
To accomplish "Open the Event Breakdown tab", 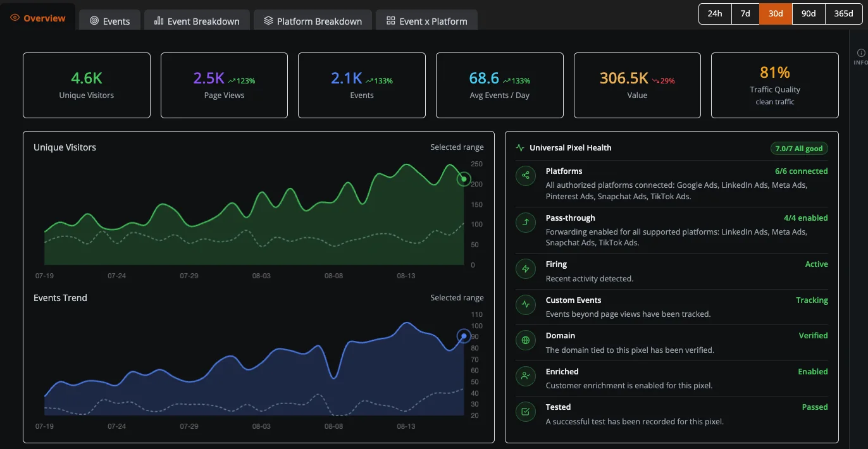I will click(x=197, y=21).
